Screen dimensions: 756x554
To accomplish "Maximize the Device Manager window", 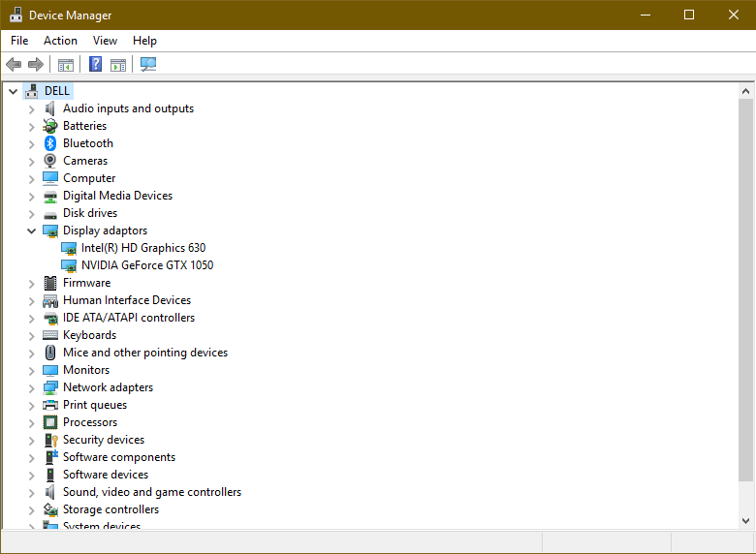I will pos(689,15).
